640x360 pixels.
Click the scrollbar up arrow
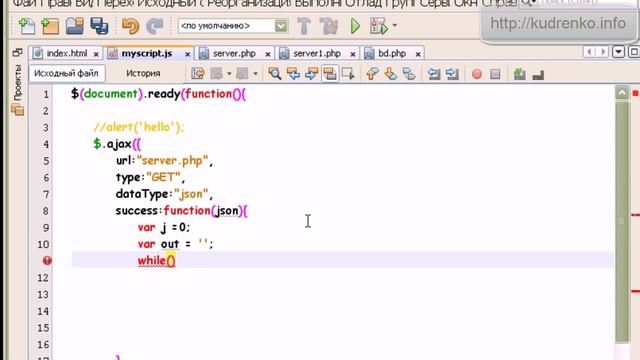pyautogui.click(x=622, y=93)
